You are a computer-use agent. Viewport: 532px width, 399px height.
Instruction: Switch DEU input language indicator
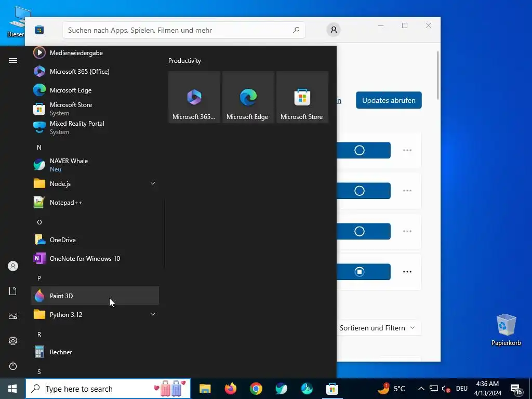coord(462,389)
